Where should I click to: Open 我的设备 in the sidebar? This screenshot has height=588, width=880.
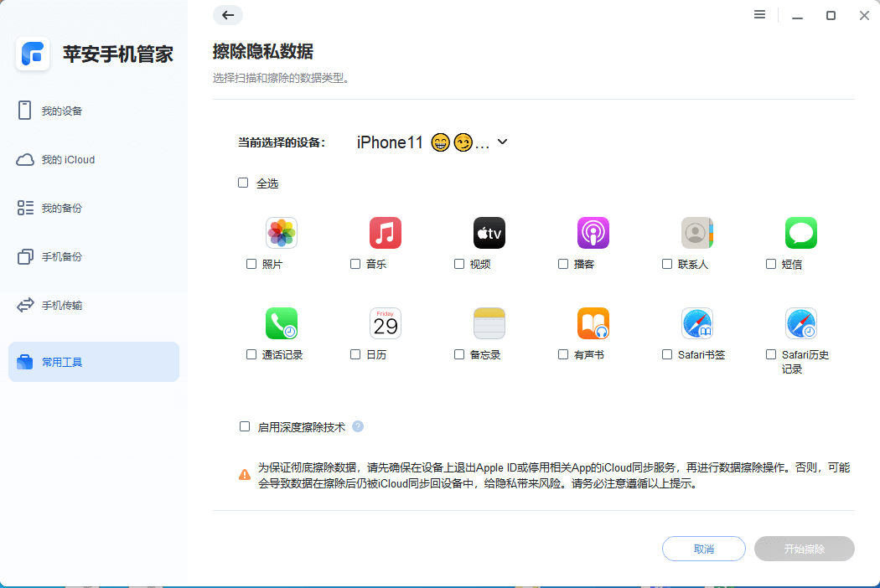62,111
